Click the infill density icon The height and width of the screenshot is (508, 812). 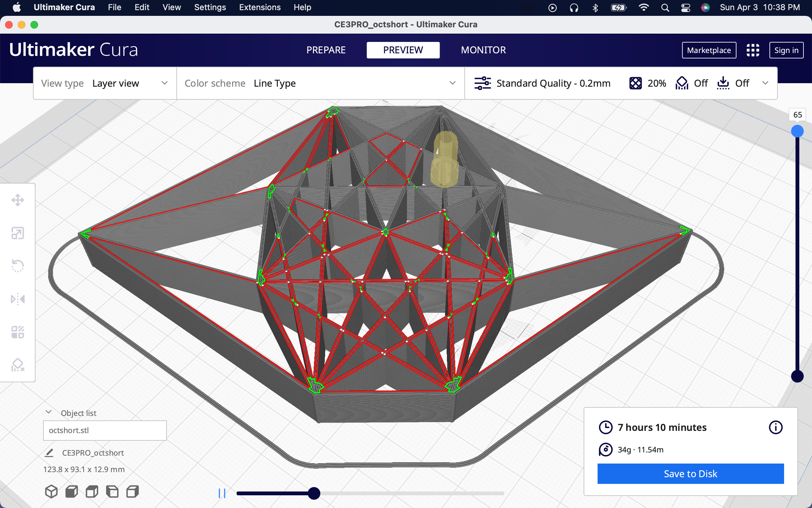[x=636, y=83]
